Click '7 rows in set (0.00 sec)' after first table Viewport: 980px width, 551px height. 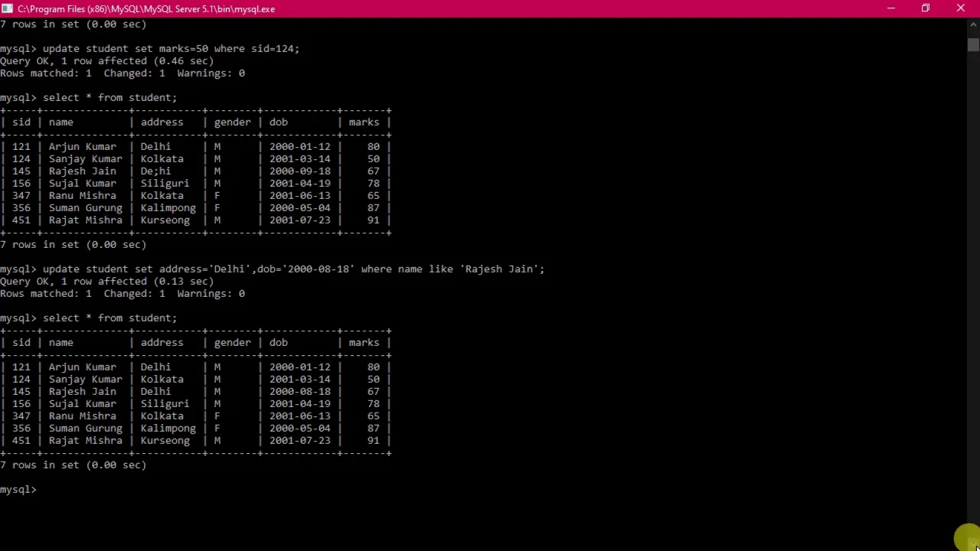pyautogui.click(x=73, y=245)
